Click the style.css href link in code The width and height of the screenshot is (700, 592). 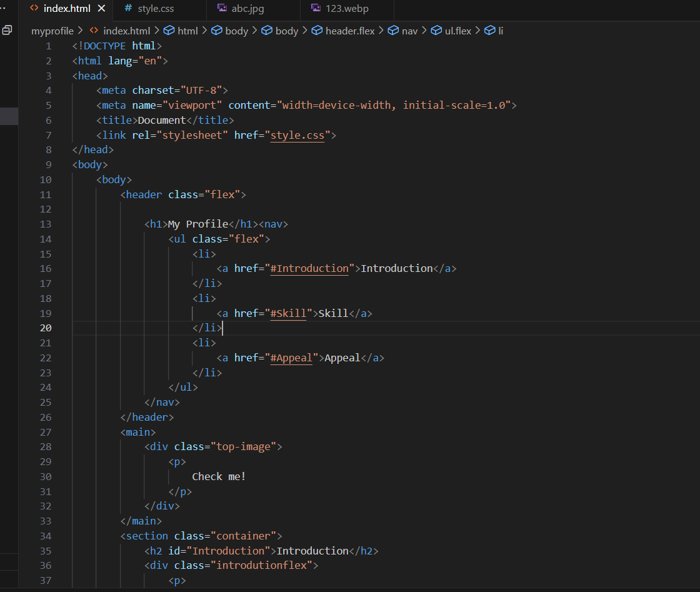(x=297, y=135)
